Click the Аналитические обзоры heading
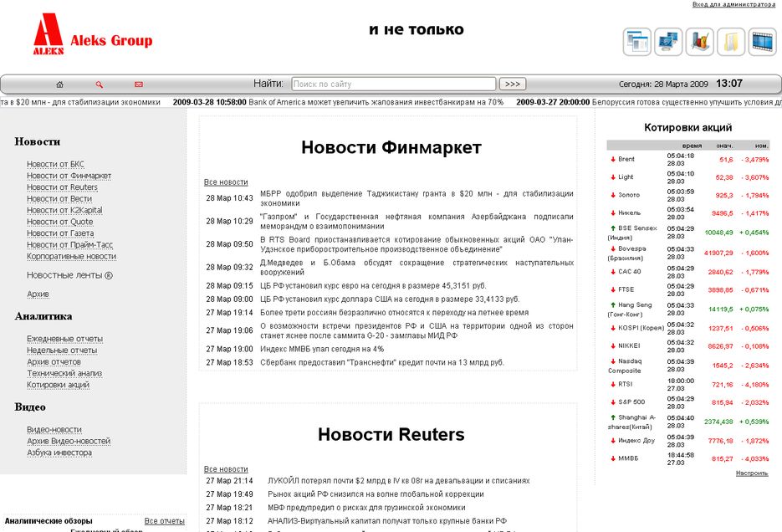Image resolution: width=782 pixels, height=532 pixels. pos(49,521)
